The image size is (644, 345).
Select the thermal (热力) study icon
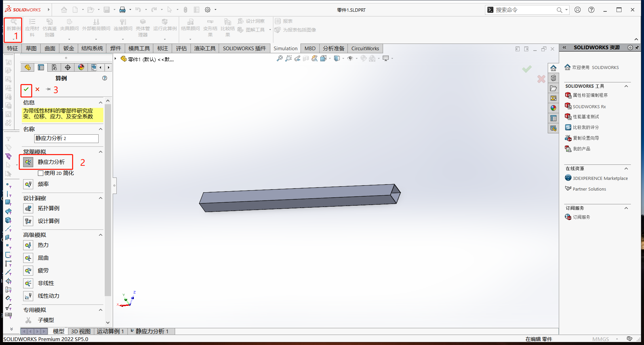[28, 245]
